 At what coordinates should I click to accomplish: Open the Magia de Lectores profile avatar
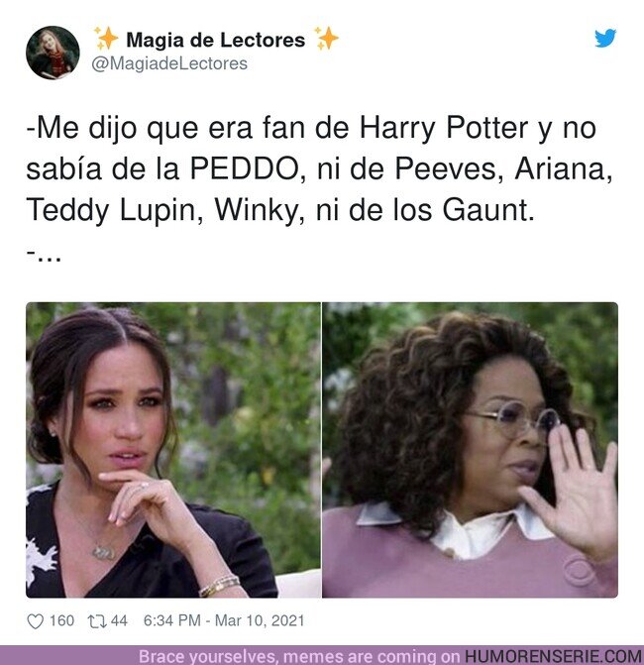click(x=53, y=53)
